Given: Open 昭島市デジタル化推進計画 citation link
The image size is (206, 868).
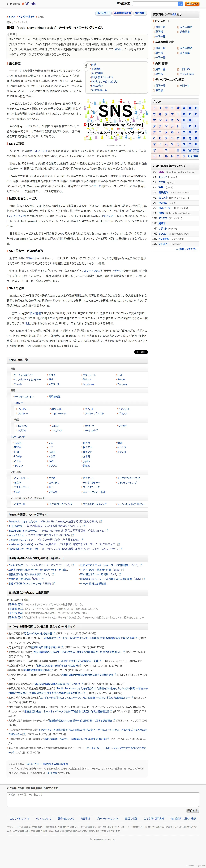Looking at the screenshot, I should [x=38, y=634].
